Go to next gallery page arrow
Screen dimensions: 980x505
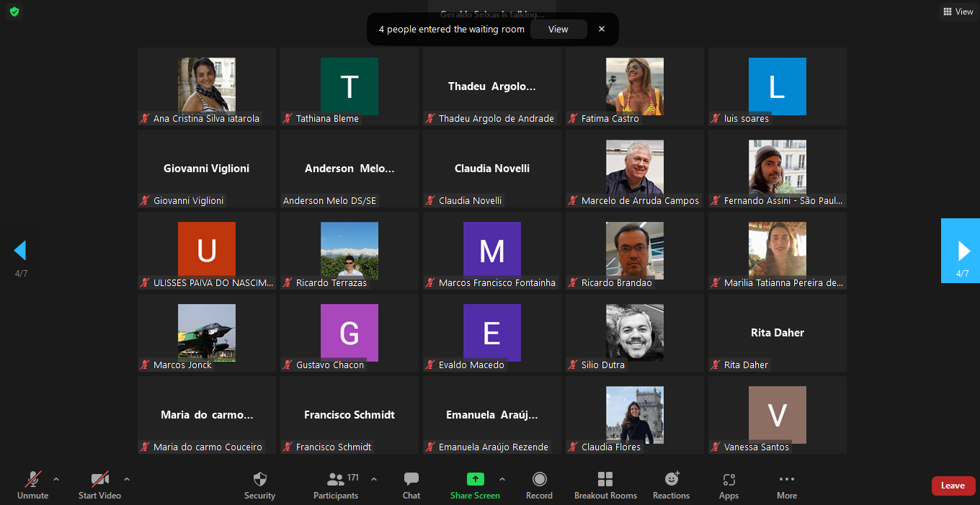(x=963, y=251)
